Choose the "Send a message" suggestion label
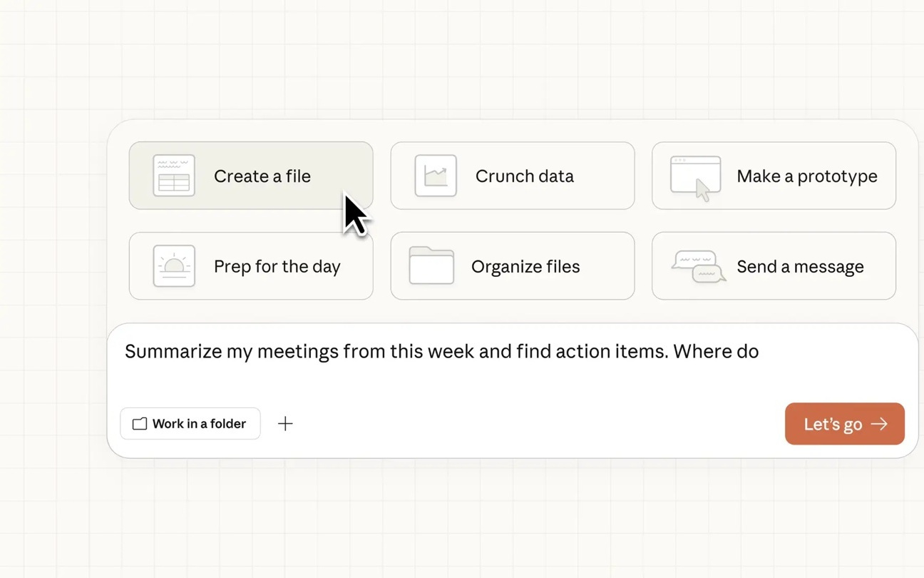924x578 pixels. click(800, 266)
